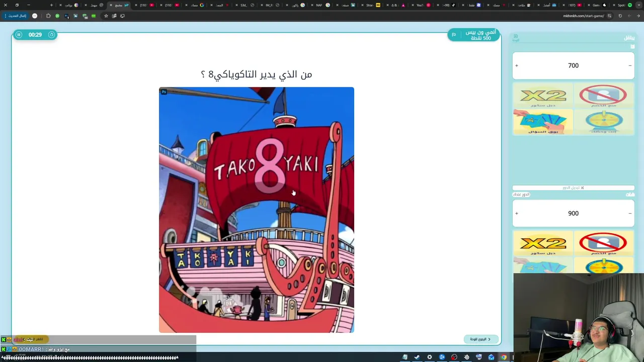Use X2 double score card of 900 team

coord(543,243)
